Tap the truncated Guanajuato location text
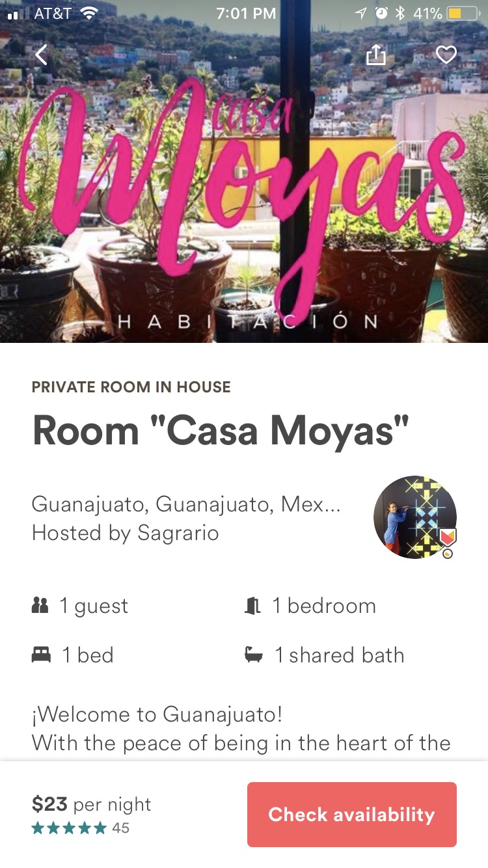Viewport: 488px width, 868px height. pos(186,504)
